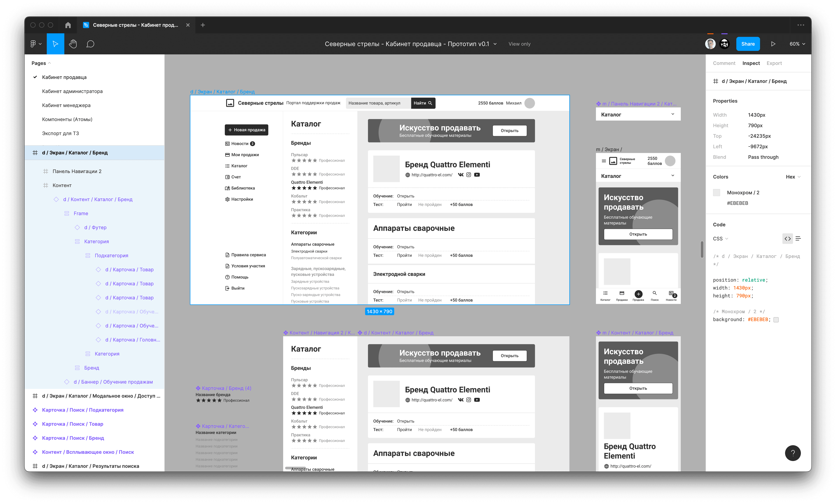Click the Название товара, артикул search field
Image resolution: width=836 pixels, height=504 pixels.
tap(378, 103)
